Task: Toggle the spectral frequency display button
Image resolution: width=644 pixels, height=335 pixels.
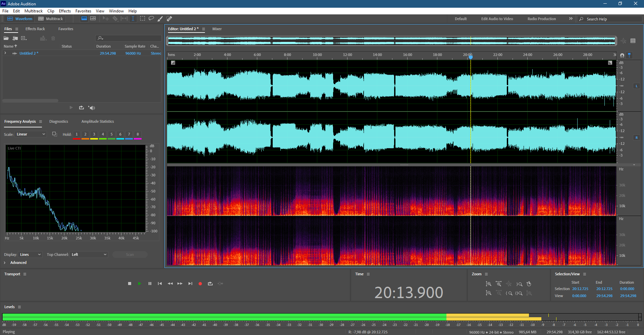Action: (84, 19)
